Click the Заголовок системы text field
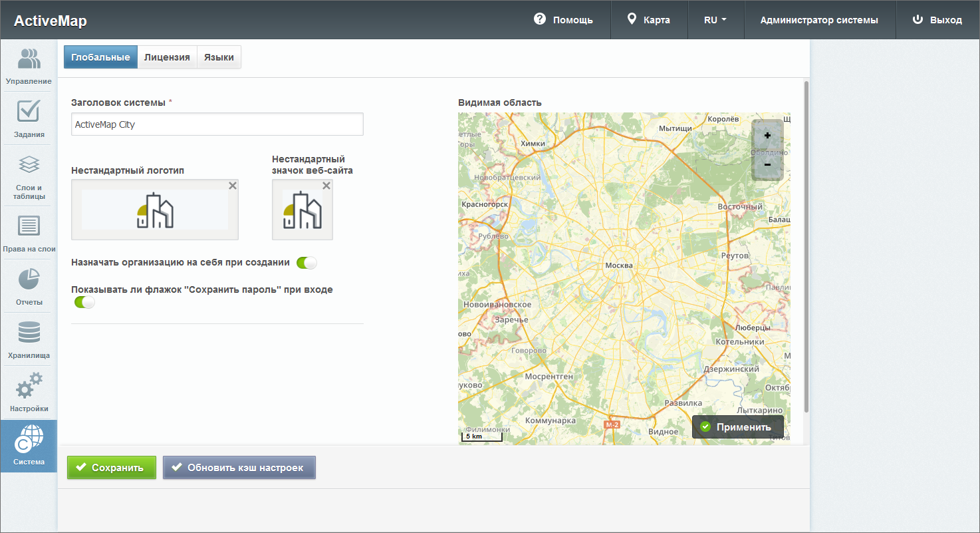980x533 pixels. tap(217, 124)
